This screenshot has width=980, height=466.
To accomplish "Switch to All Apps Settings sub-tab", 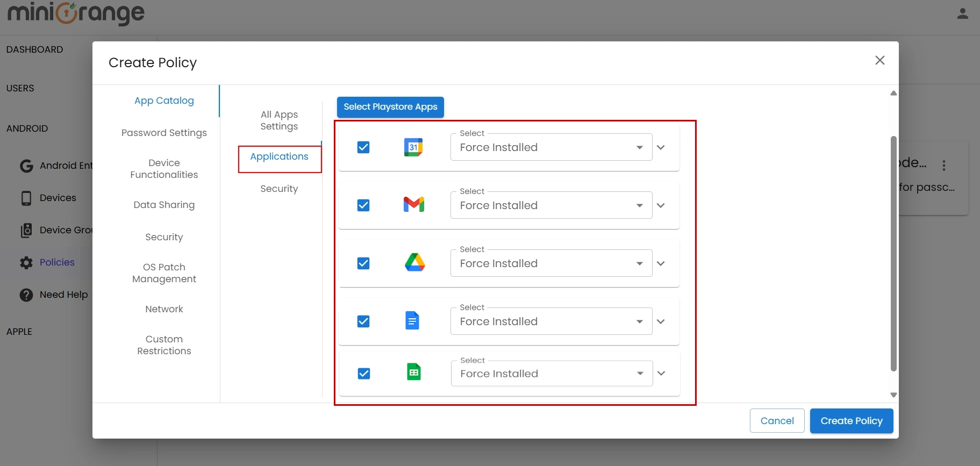I will [279, 120].
